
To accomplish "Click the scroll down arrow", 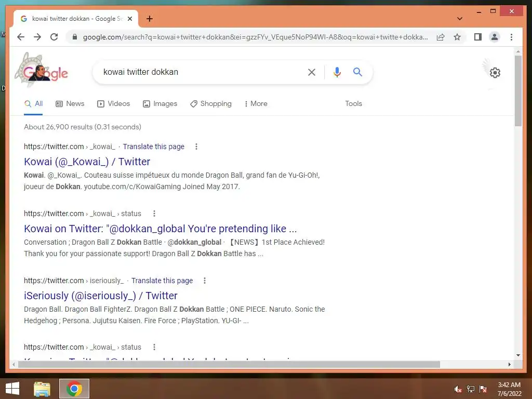I will pyautogui.click(x=518, y=355).
